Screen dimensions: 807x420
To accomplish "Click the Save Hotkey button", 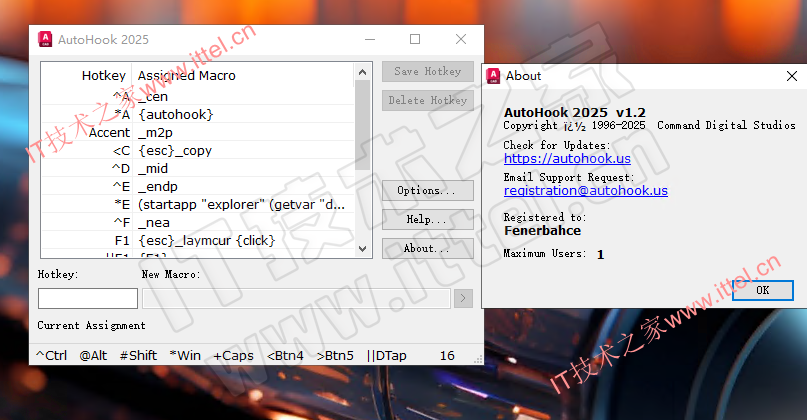I will [x=428, y=72].
